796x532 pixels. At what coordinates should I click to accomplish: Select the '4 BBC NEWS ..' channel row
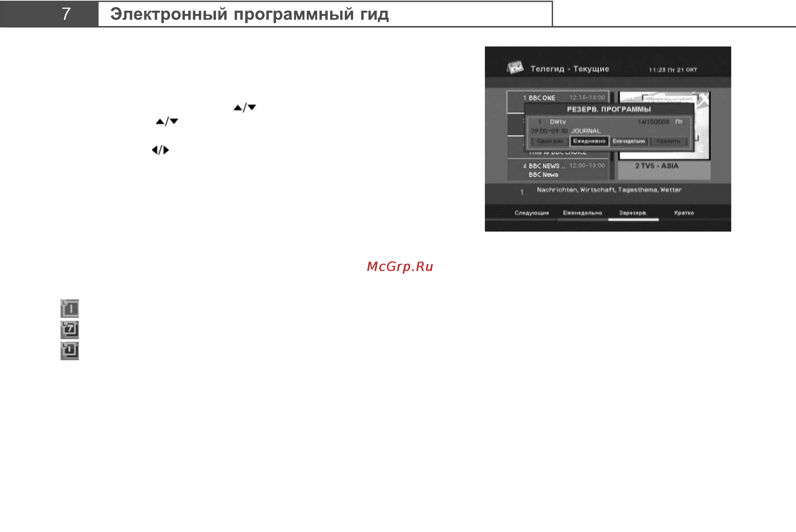coord(558,170)
